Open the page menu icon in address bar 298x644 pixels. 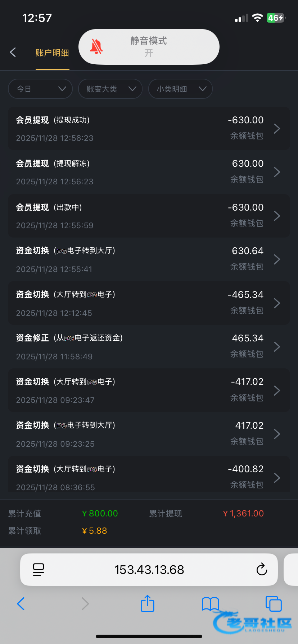click(39, 569)
